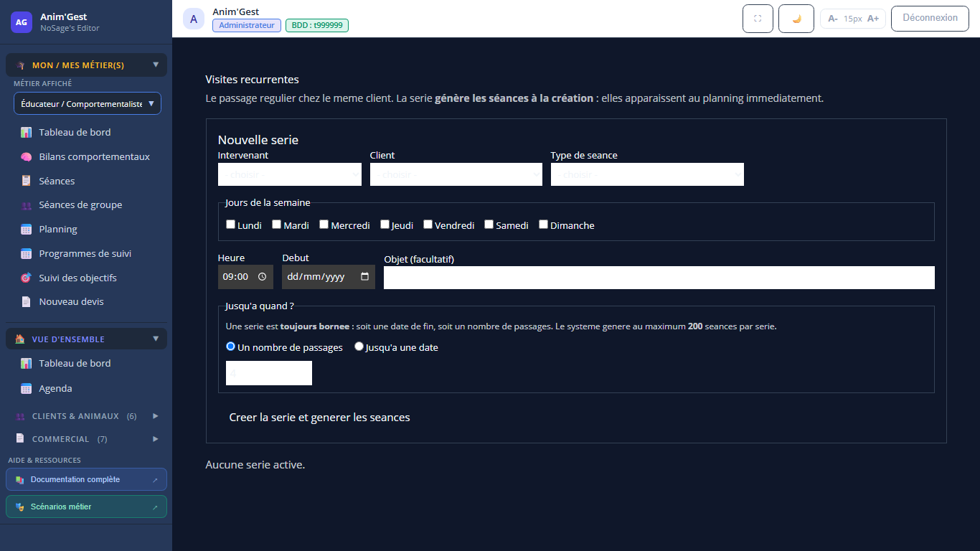
Task: Enable the Mercredi checkbox
Action: point(324,225)
